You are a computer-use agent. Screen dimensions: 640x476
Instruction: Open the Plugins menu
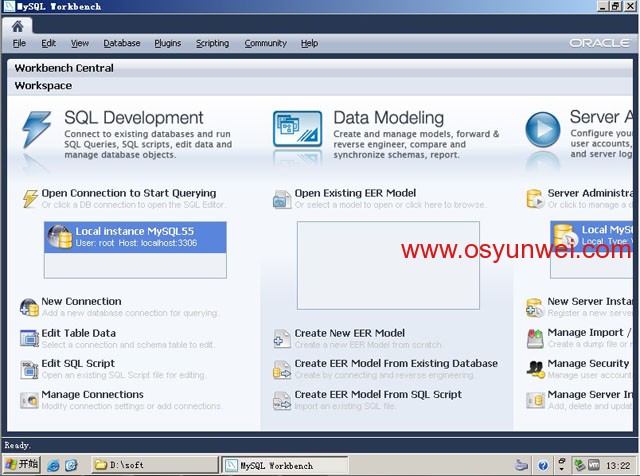pyautogui.click(x=167, y=43)
